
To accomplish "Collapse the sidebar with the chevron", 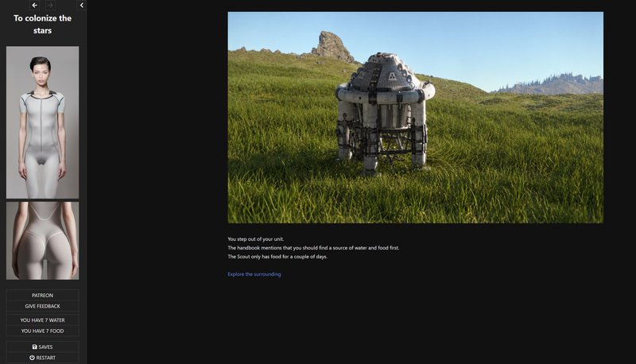I will (x=82, y=6).
